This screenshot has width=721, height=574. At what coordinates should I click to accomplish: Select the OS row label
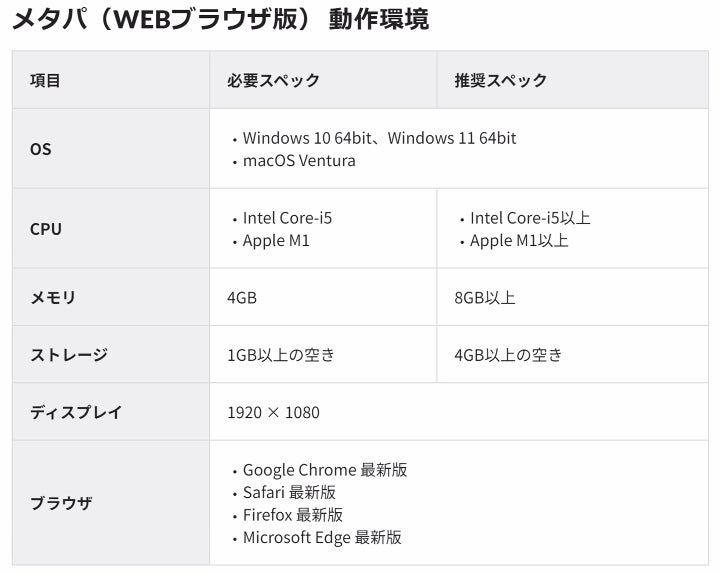click(40, 149)
